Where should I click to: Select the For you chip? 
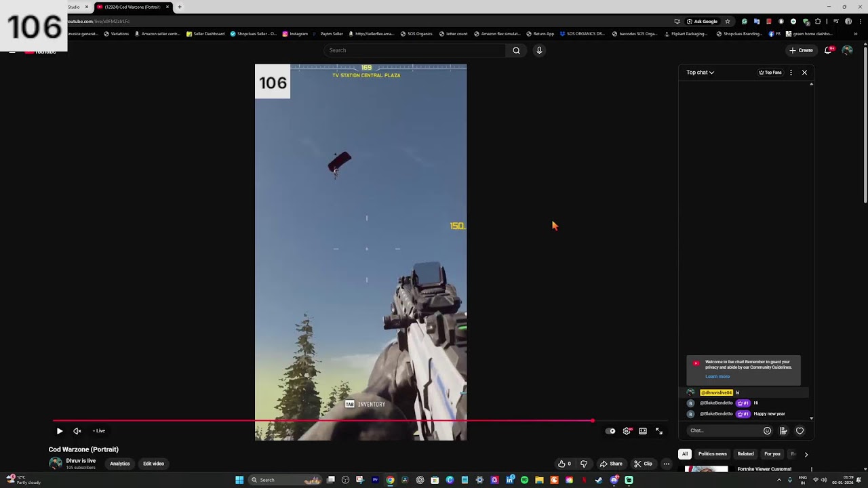[x=772, y=454]
